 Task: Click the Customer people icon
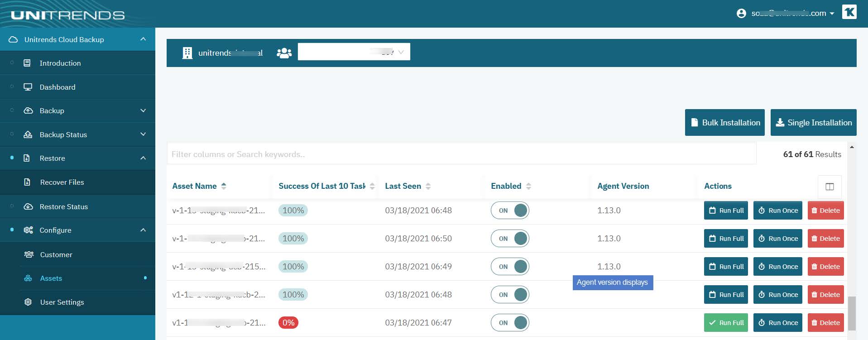click(29, 254)
